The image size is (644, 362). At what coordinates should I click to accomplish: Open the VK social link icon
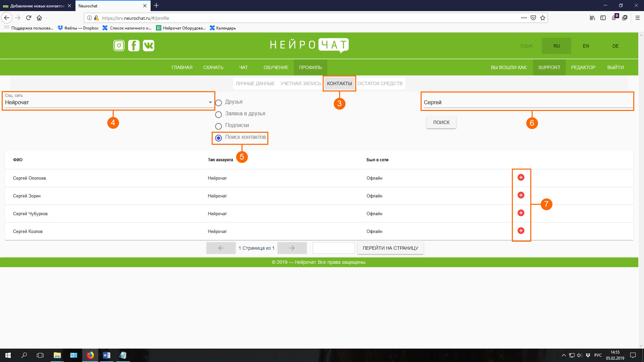148,46
